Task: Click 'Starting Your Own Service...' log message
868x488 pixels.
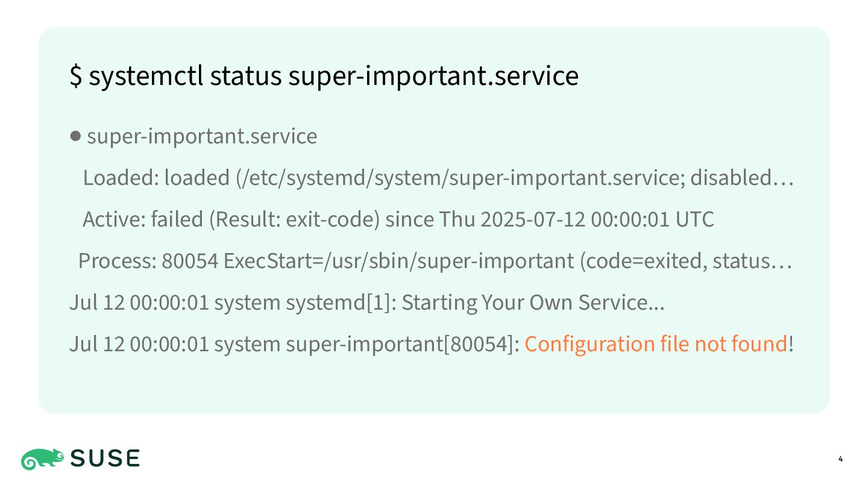Action: pyautogui.click(x=533, y=302)
